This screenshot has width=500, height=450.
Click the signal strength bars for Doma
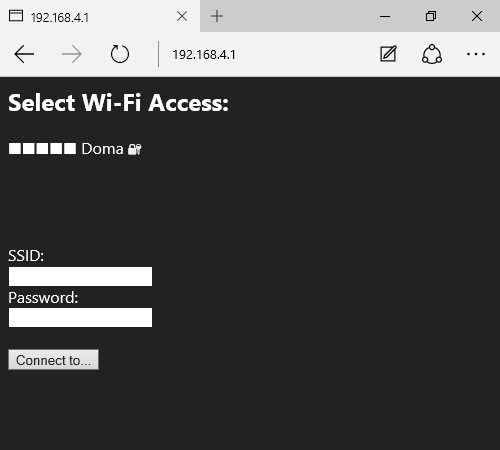pyautogui.click(x=42, y=149)
